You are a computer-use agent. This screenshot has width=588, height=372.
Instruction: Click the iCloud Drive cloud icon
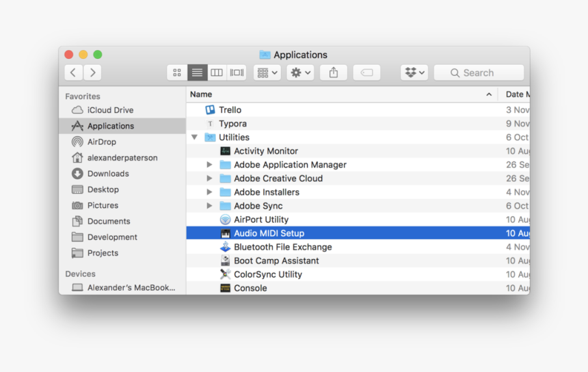tap(77, 110)
